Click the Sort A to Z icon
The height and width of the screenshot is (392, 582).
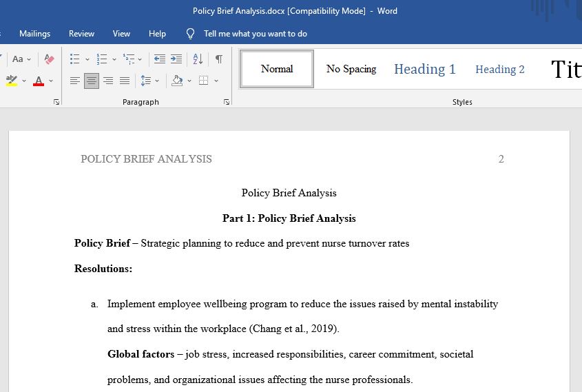click(198, 59)
